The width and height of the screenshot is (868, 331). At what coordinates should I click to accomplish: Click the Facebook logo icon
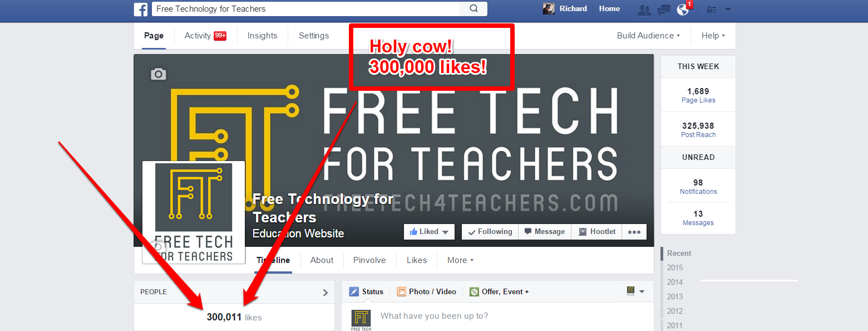coord(141,9)
